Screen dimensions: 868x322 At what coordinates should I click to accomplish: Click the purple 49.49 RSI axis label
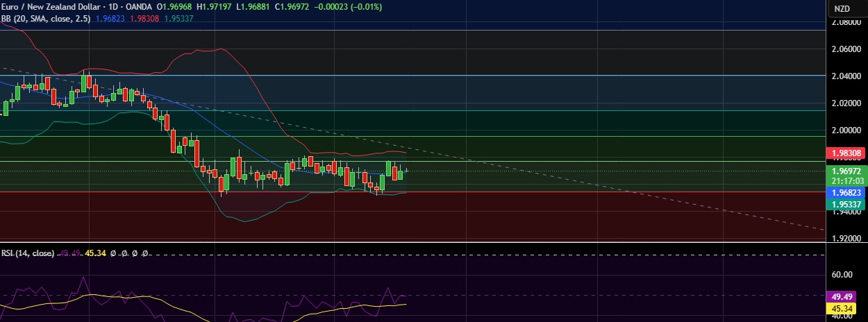click(843, 296)
